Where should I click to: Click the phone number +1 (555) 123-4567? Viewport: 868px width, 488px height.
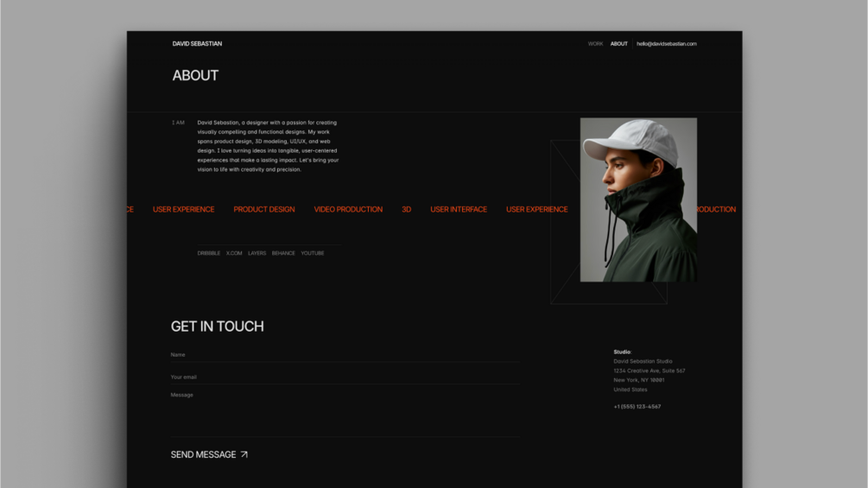click(637, 407)
